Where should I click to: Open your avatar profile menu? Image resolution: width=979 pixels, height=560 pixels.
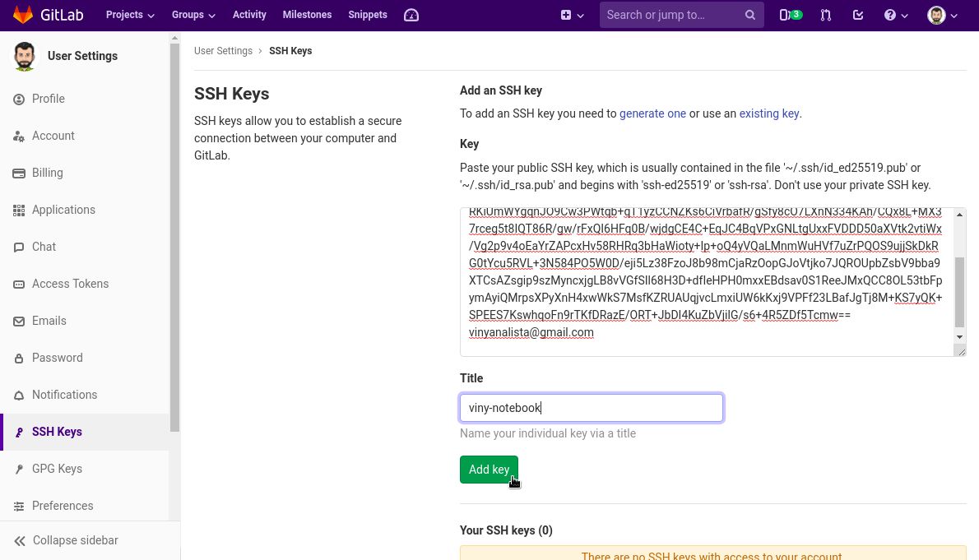tap(942, 15)
